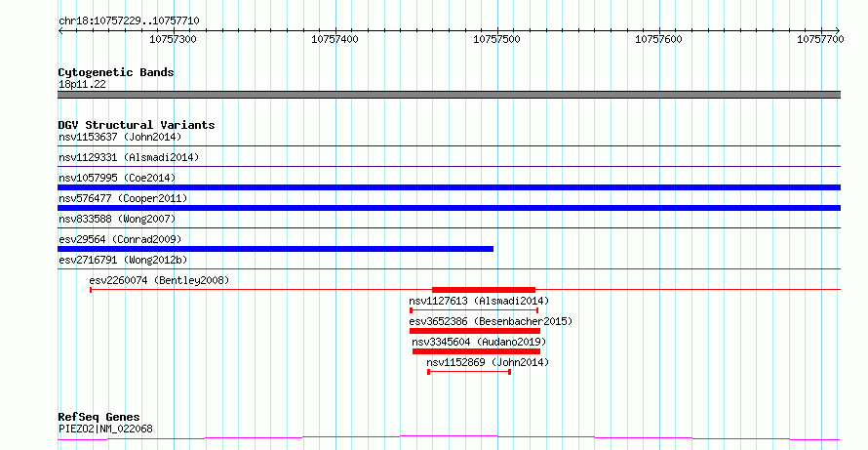Select variant label nsv1129331 (Alsmadi2014)
868x450 pixels.
129,157
